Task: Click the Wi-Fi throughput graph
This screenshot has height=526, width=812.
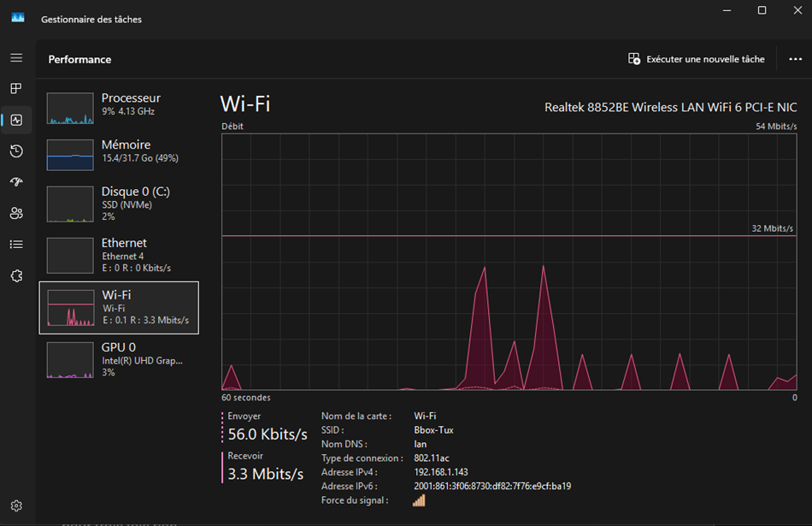Action: 509,261
